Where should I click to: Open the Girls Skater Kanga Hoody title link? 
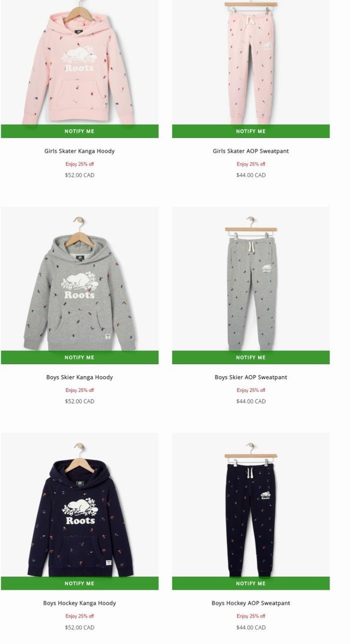coord(79,151)
